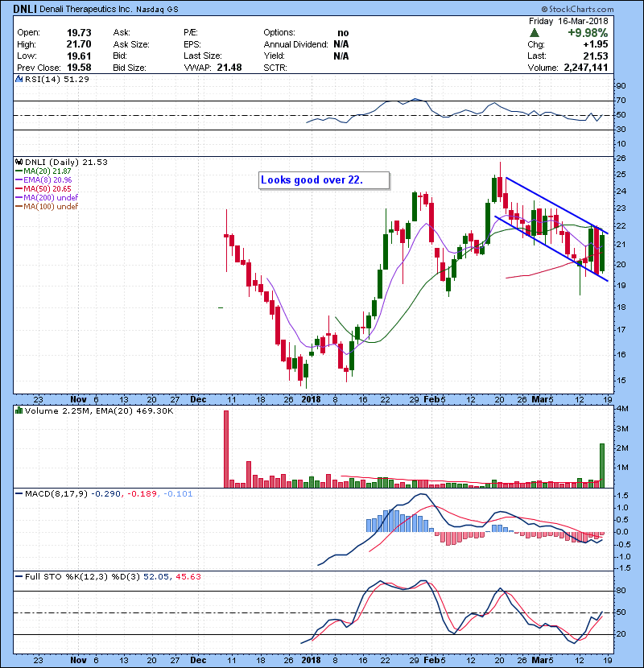
Task: Click the Open value 19.73
Action: coord(79,33)
